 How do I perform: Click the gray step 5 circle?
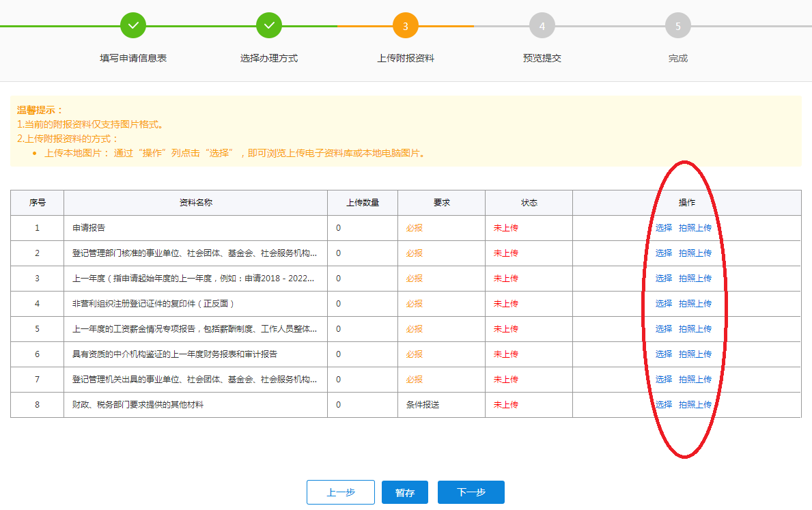click(678, 26)
